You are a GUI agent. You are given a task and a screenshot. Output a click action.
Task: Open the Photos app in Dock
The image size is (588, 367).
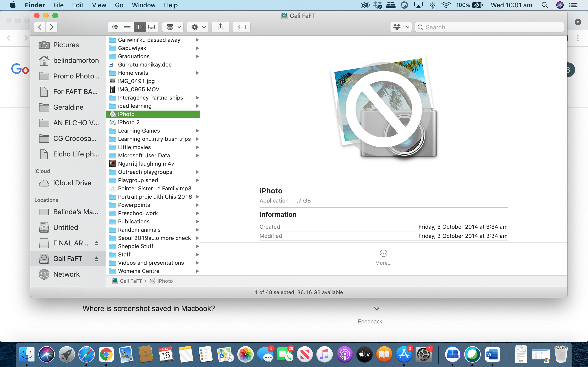245,355
